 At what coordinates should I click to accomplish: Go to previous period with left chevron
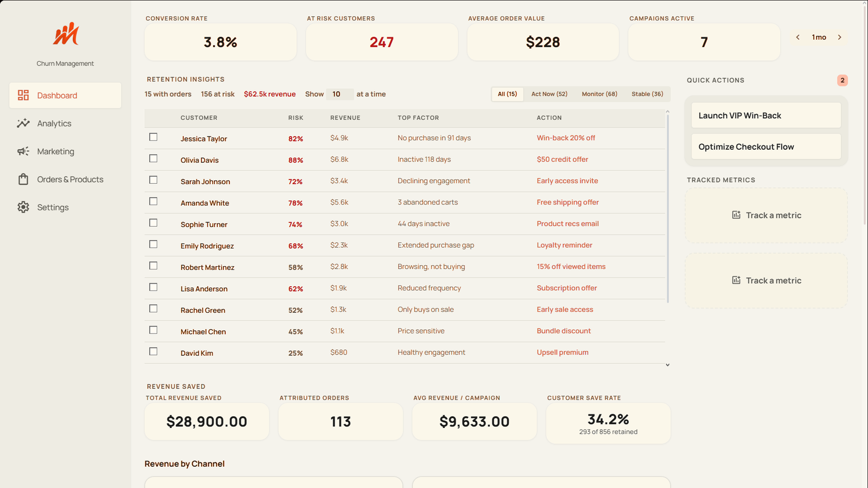[x=798, y=37]
